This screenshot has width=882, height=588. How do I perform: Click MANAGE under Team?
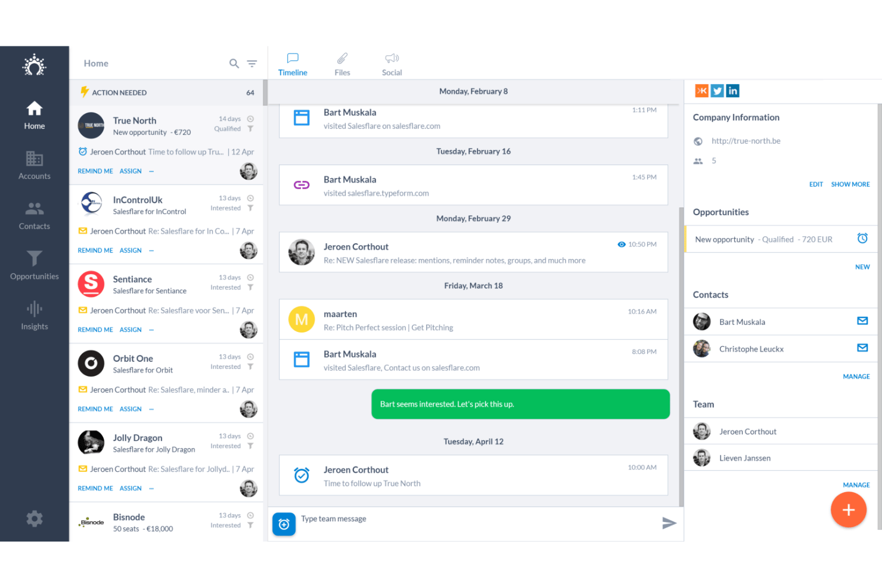(856, 485)
